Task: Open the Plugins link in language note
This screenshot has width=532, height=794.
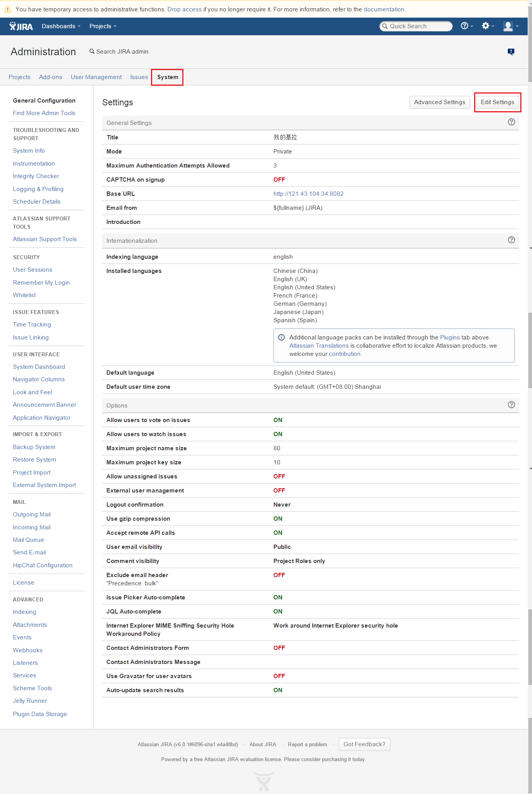Action: [x=450, y=337]
